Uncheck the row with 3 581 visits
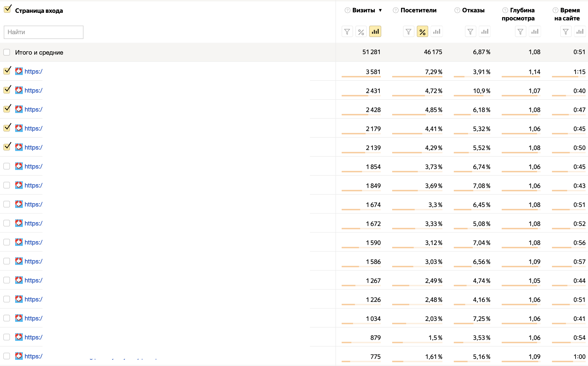588x366 pixels. 7,71
